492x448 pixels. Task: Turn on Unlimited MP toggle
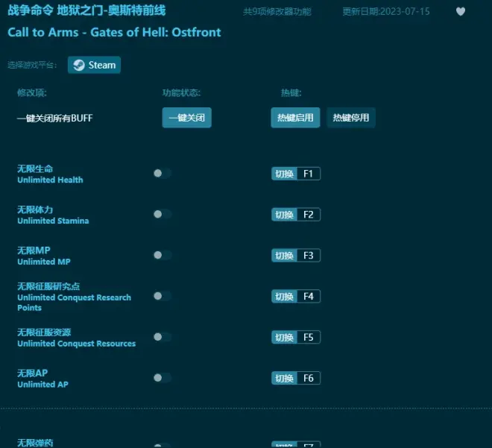tap(162, 255)
